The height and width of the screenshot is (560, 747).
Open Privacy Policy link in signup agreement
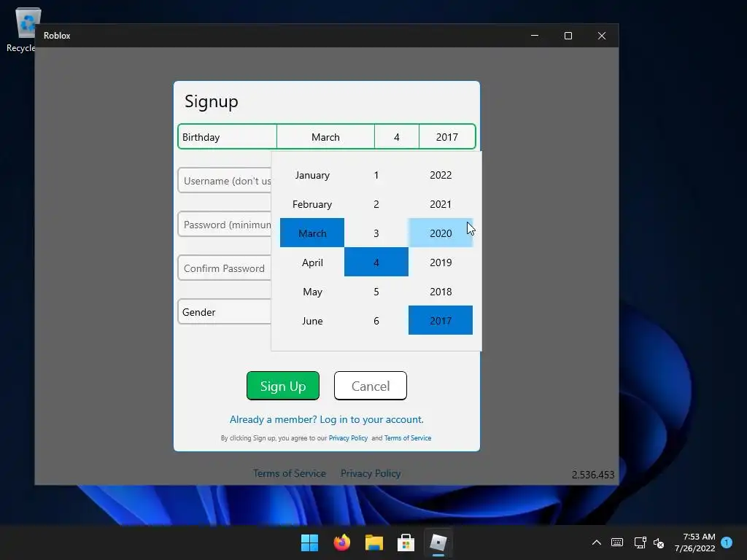[x=348, y=438]
